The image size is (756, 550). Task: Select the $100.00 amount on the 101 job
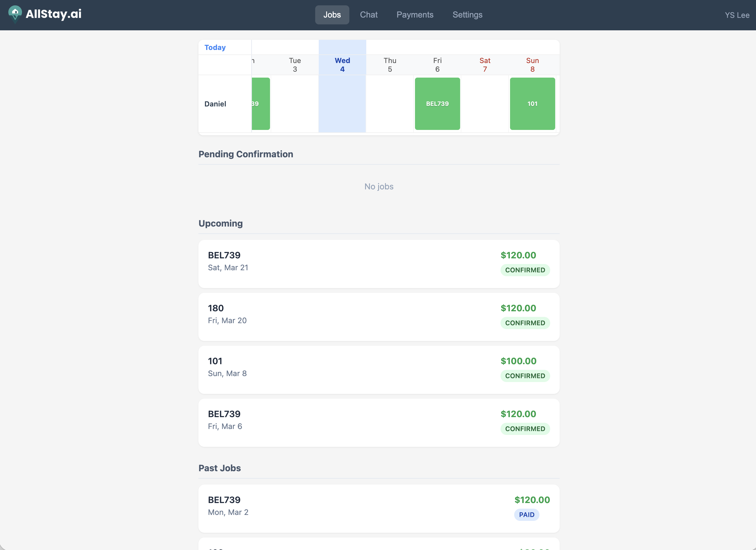click(x=518, y=361)
